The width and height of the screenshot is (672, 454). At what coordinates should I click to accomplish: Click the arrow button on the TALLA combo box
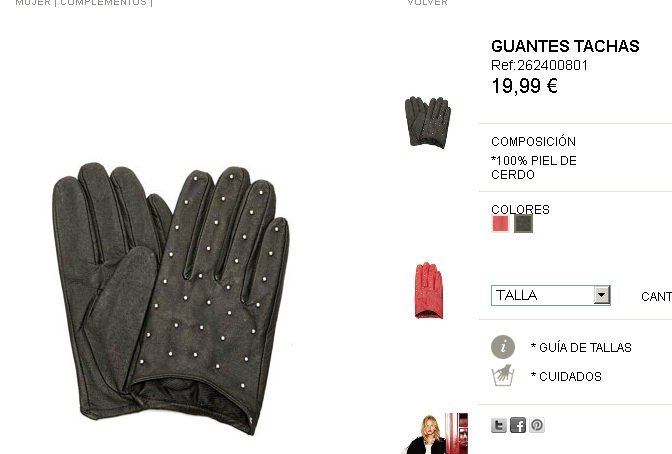602,295
